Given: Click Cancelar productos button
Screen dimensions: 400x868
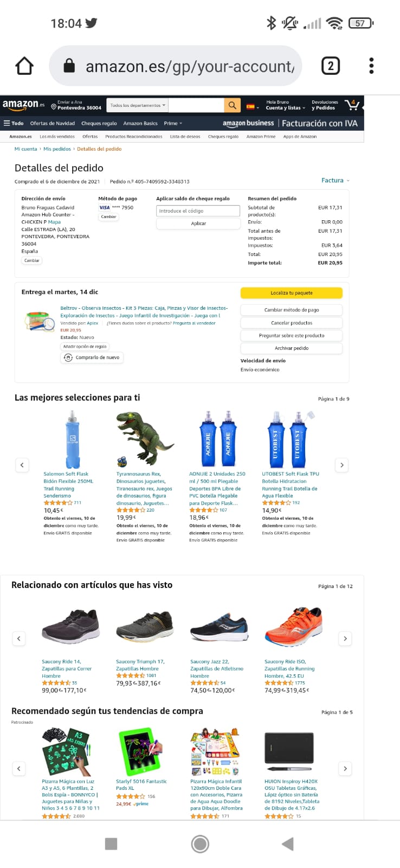Looking at the screenshot, I should [292, 323].
